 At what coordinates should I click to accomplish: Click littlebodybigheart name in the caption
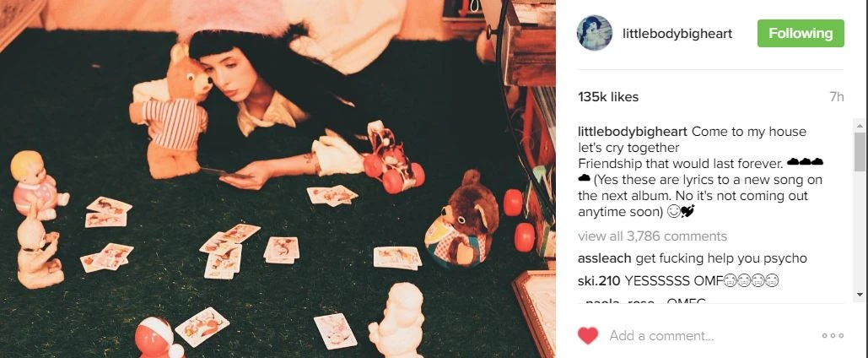coord(633,133)
